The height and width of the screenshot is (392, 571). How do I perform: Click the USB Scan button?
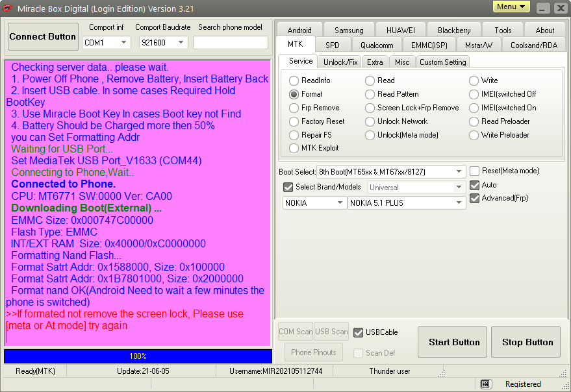[331, 332]
